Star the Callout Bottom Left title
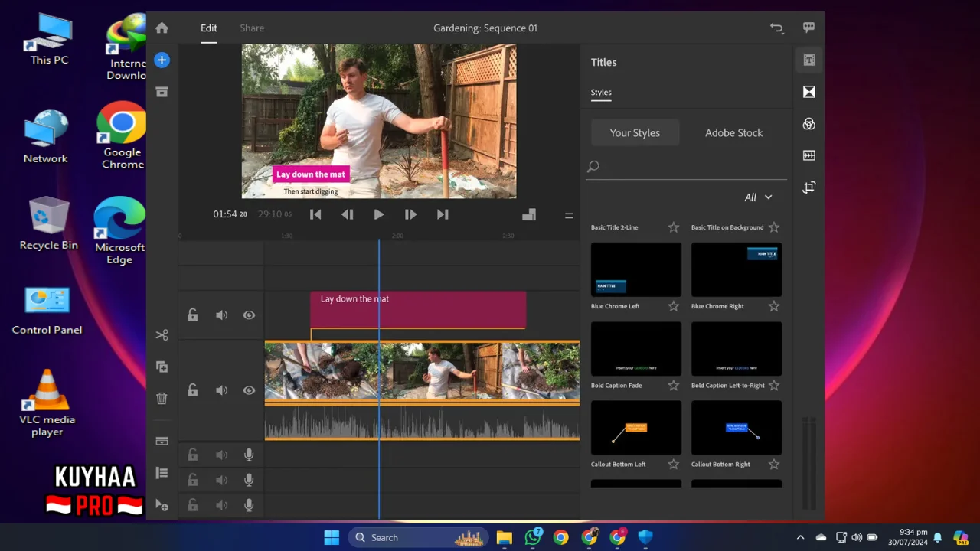The image size is (980, 551). 674,464
